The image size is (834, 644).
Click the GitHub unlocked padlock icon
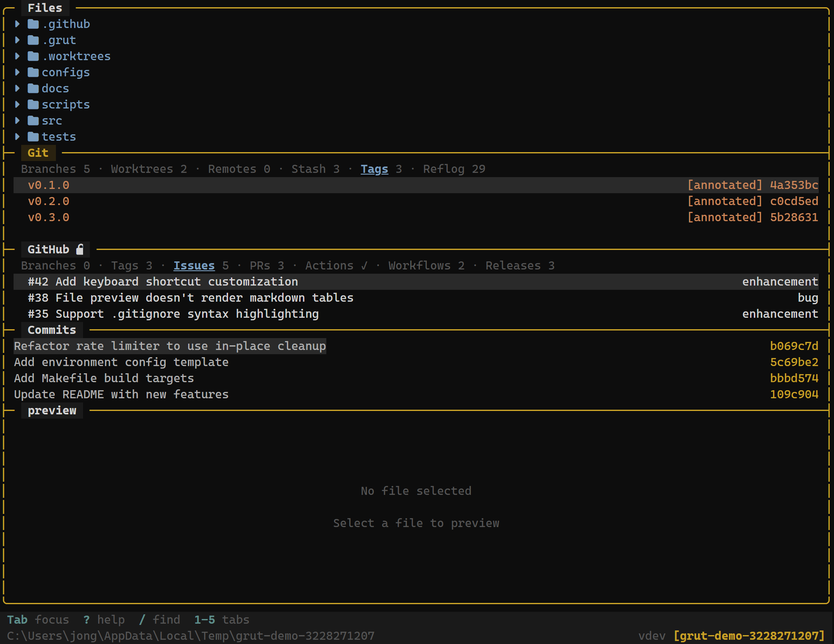coord(80,249)
